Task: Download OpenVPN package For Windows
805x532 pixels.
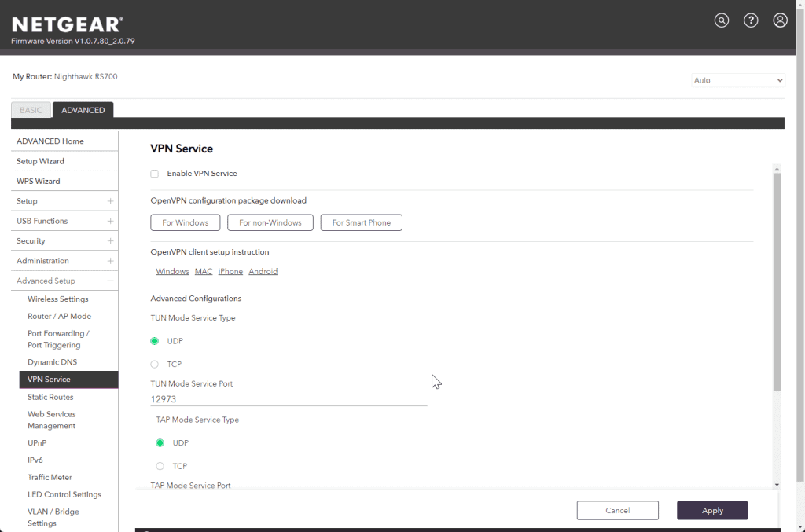Action: click(x=186, y=223)
